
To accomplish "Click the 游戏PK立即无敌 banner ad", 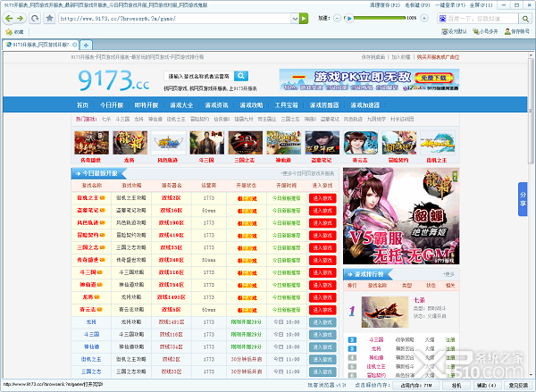I will pos(369,79).
